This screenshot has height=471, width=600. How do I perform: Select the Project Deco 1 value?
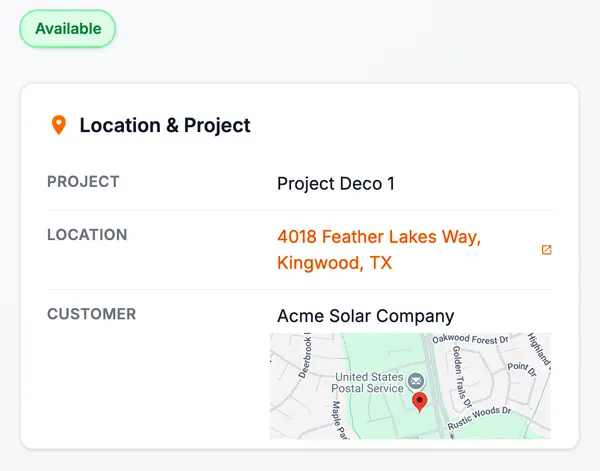pos(336,184)
